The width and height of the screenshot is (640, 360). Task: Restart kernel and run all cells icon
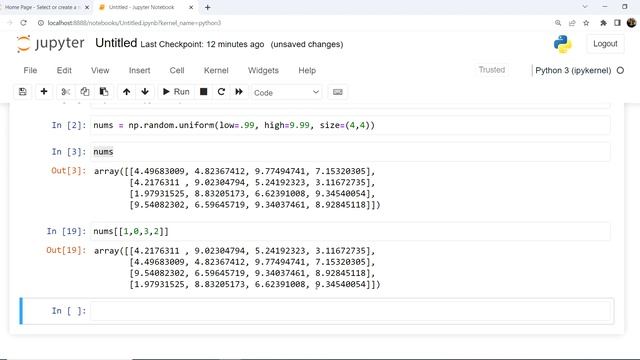coord(239,92)
